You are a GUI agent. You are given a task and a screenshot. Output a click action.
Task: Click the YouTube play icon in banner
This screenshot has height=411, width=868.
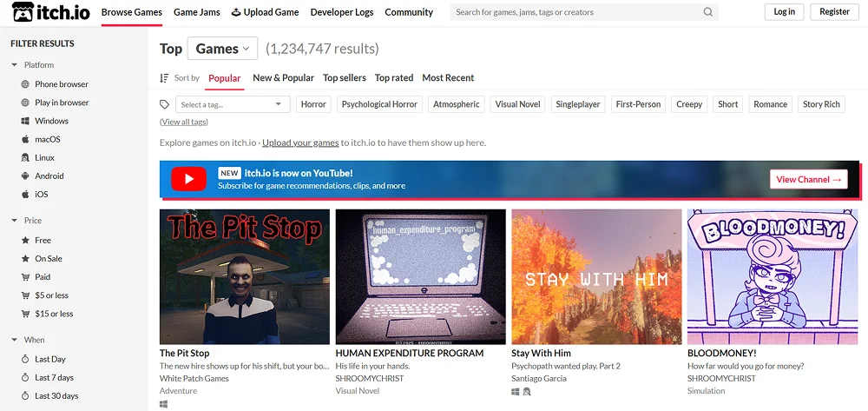tap(188, 179)
